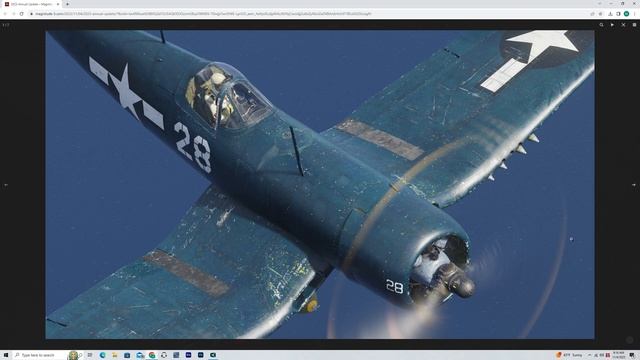Viewport: 640px width, 360px height.
Task: Open a new browser tab
Action: (x=67, y=4)
